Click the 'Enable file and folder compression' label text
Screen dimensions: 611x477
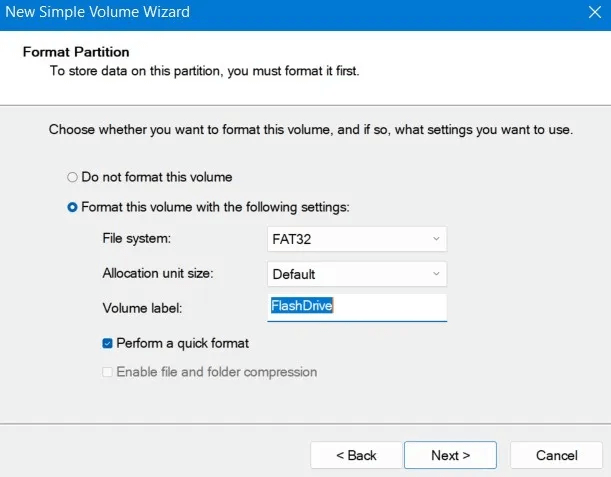[x=217, y=372]
